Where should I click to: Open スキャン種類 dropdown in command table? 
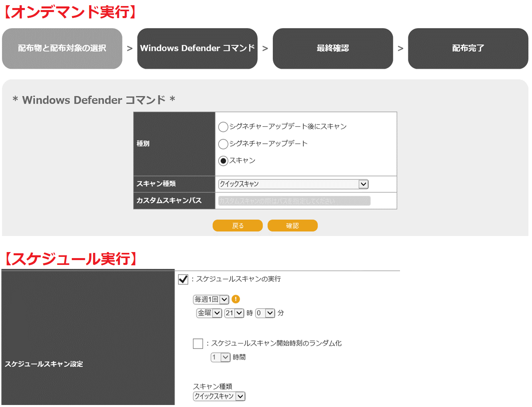293,184
